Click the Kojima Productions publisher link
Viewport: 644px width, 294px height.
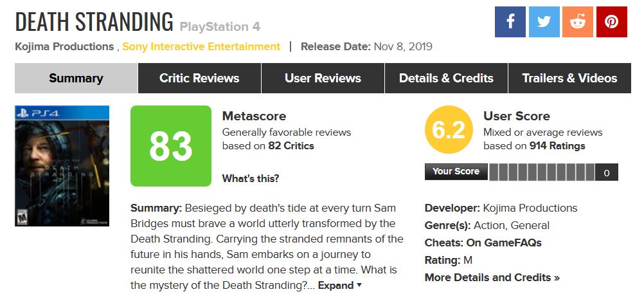tap(64, 46)
